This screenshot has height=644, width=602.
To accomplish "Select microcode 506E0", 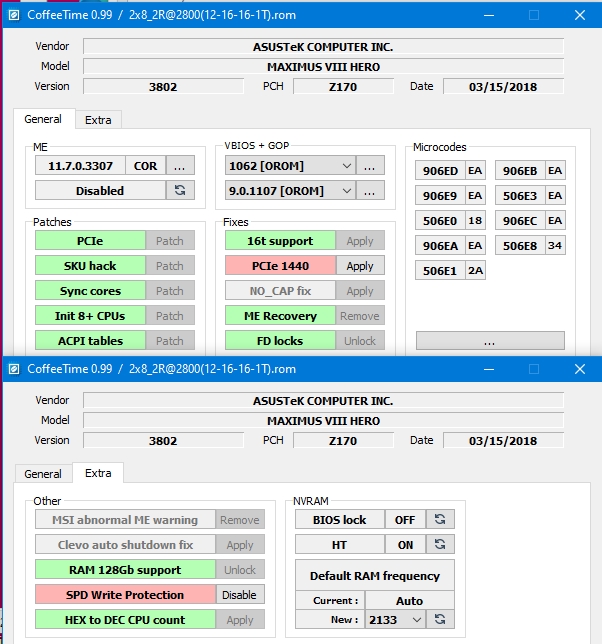I will (x=440, y=221).
